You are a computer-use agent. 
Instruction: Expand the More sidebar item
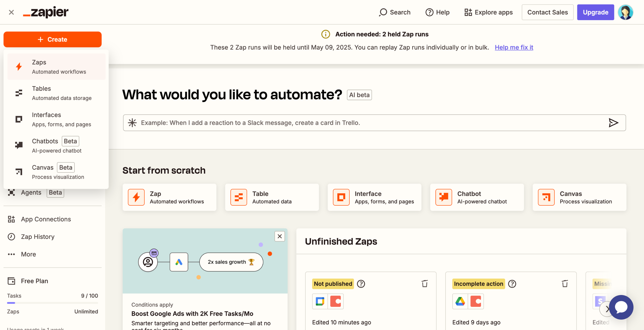click(28, 254)
